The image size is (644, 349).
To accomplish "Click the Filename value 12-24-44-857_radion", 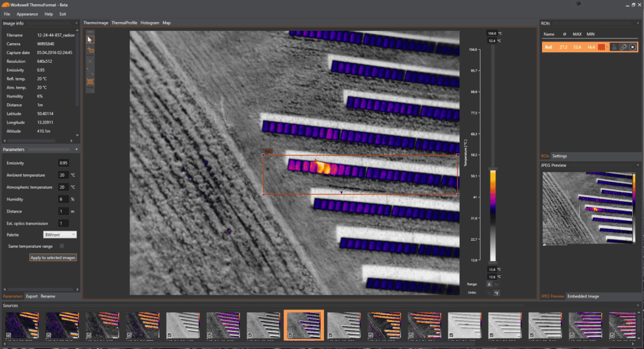I will pos(56,35).
